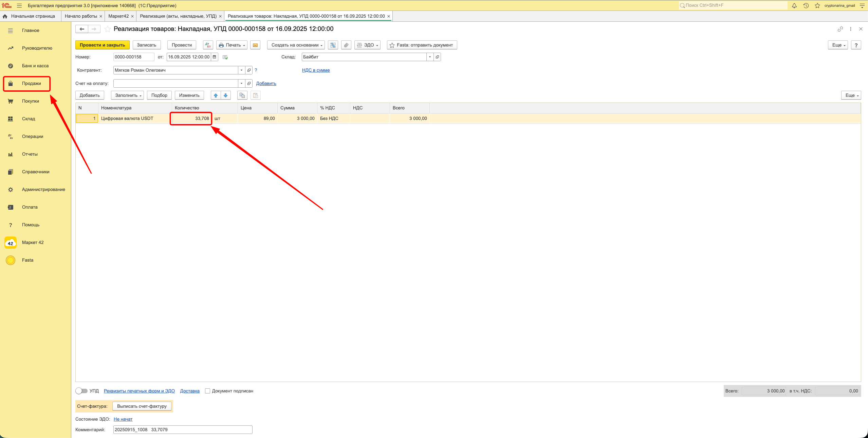Click the Комментарий input field
Image resolution: width=868 pixels, height=438 pixels.
(183, 430)
